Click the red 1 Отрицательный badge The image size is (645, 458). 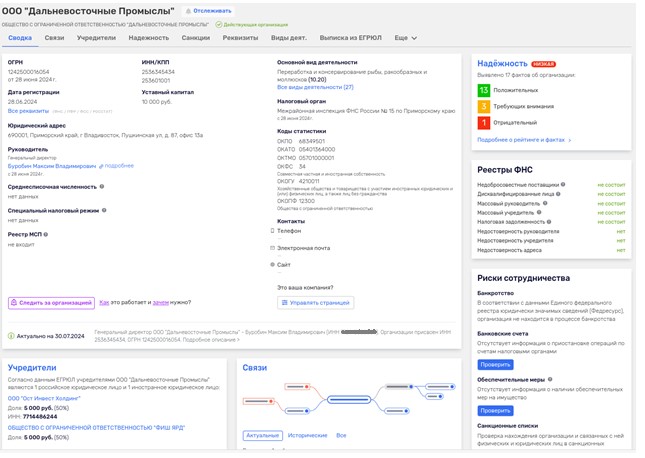click(484, 122)
